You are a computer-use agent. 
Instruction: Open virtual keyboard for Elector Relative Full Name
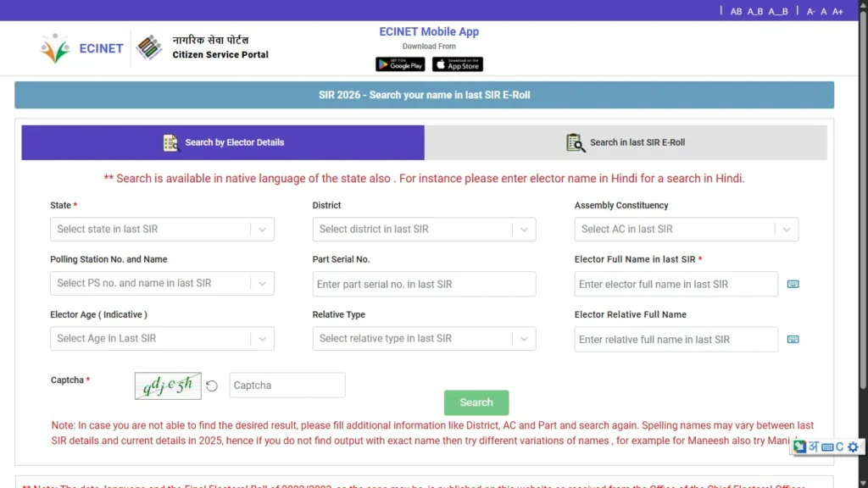tap(793, 339)
